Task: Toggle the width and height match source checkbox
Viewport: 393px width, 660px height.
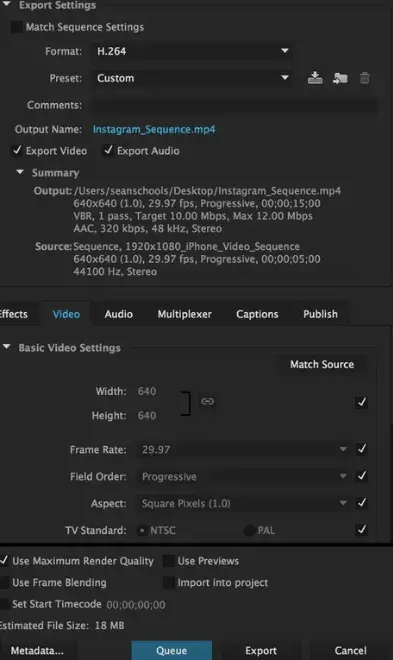Action: [x=361, y=402]
